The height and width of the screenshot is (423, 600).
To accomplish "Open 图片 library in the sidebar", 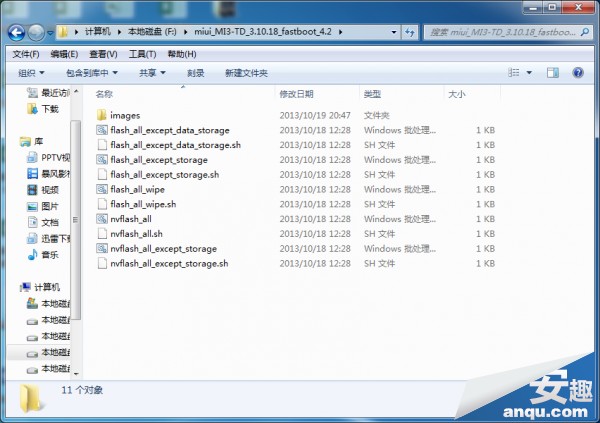I will pyautogui.click(x=43, y=206).
